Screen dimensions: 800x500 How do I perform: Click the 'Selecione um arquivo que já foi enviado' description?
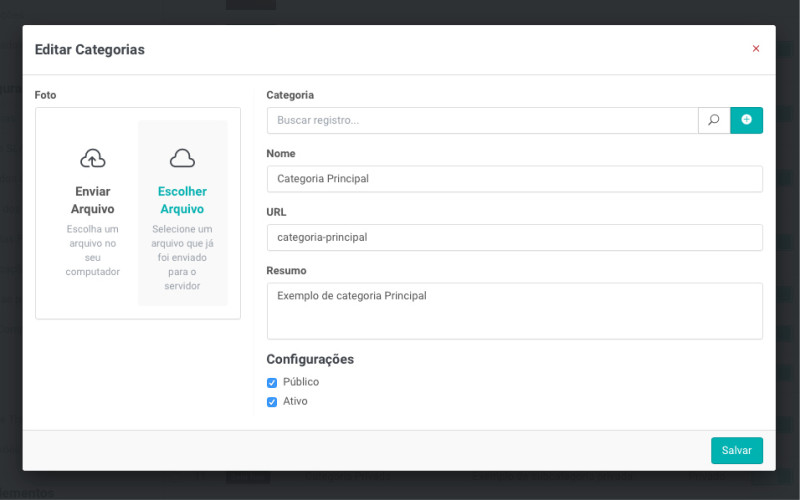[x=182, y=257]
